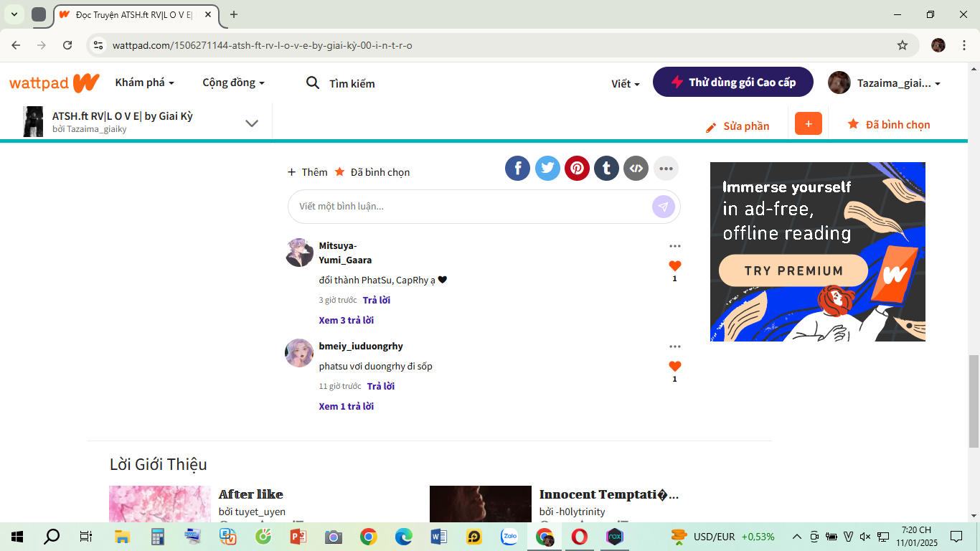
Task: Open more share options ellipsis
Action: tap(666, 169)
